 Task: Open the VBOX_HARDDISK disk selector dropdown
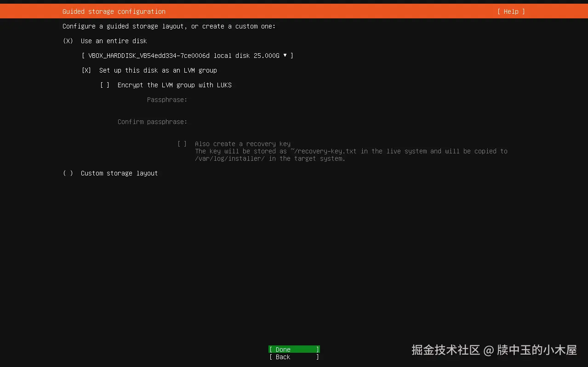pos(187,56)
